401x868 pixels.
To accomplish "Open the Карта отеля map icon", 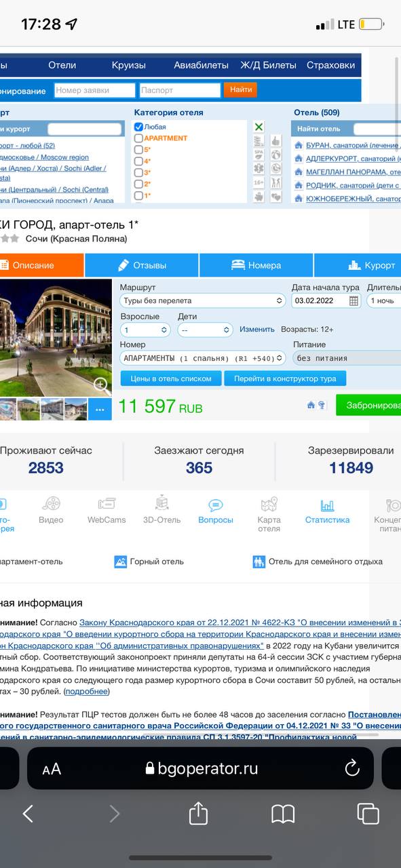I will tap(269, 505).
